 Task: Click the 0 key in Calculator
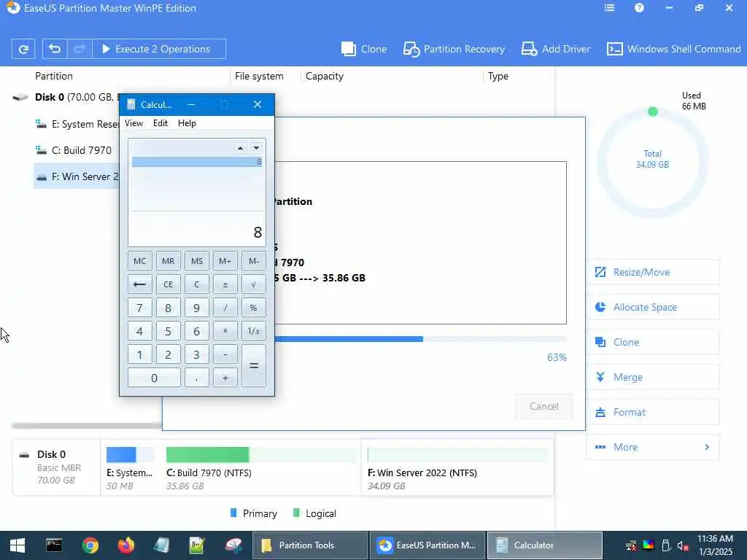click(154, 378)
